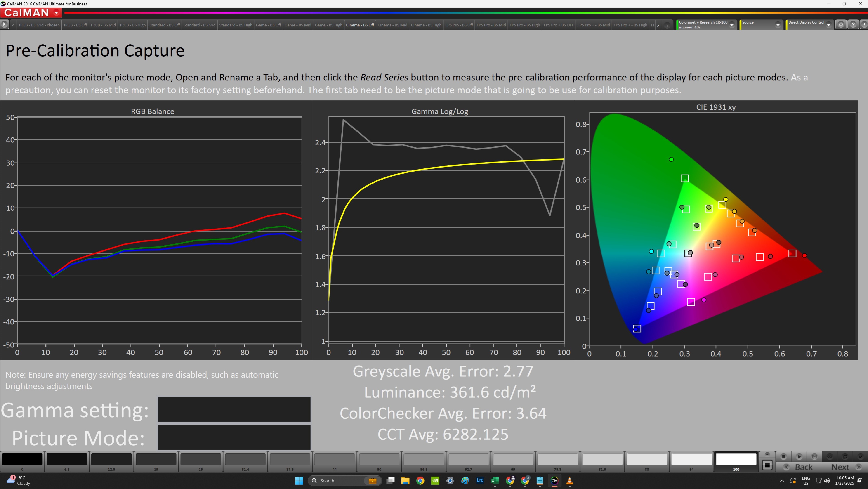Click the read single bracket icon
The width and height of the screenshot is (868, 489).
tap(814, 456)
